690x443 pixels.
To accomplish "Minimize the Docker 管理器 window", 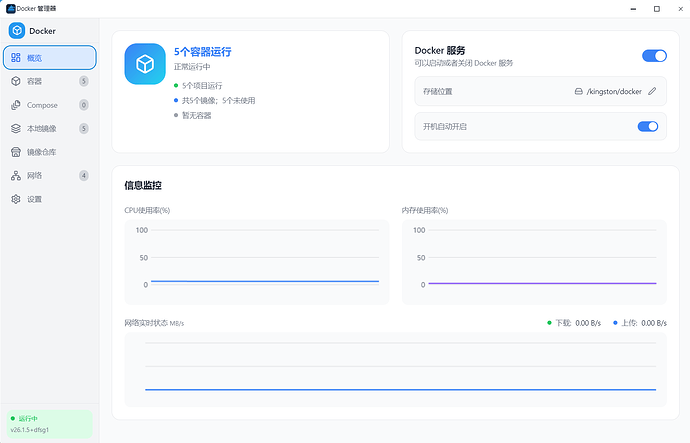I will (x=633, y=9).
